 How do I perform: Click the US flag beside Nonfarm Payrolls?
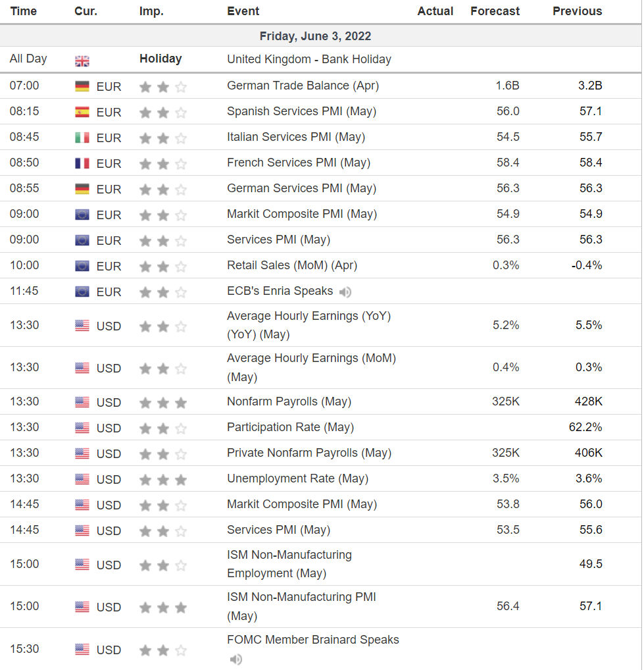tap(82, 401)
